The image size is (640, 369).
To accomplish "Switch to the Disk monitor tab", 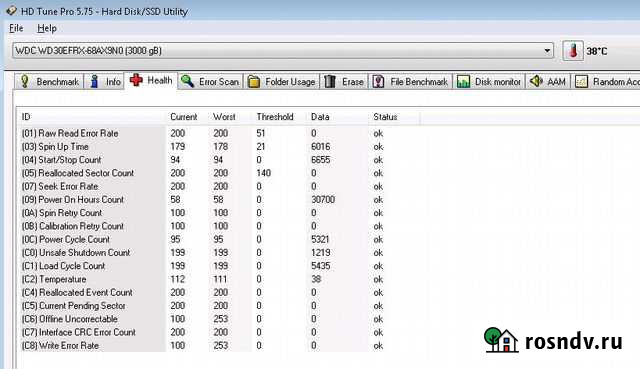I will [x=489, y=82].
